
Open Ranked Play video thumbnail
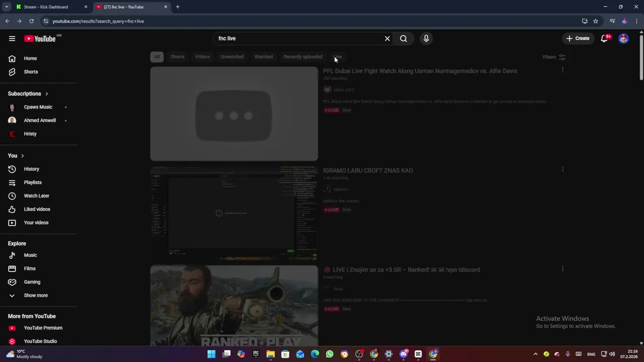point(234,306)
